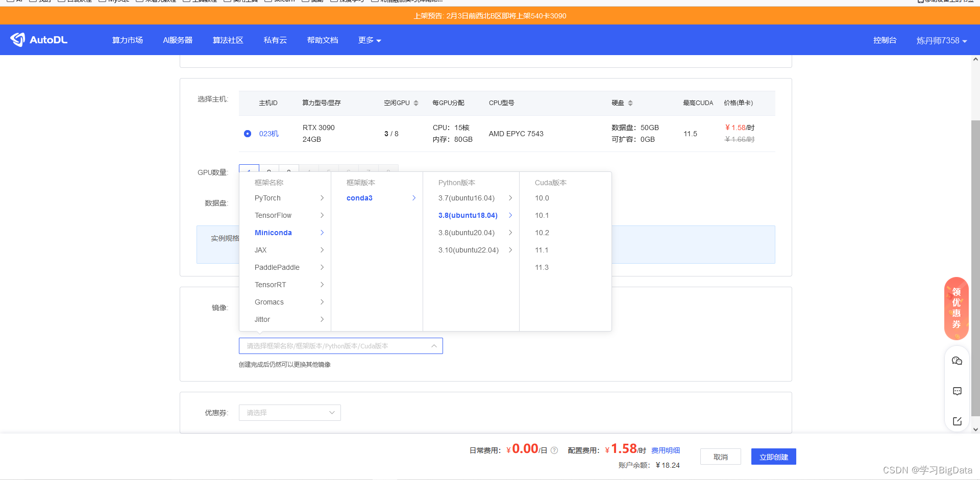Open the 炼丹师7358 account dropdown
The image size is (980, 480).
942,40
